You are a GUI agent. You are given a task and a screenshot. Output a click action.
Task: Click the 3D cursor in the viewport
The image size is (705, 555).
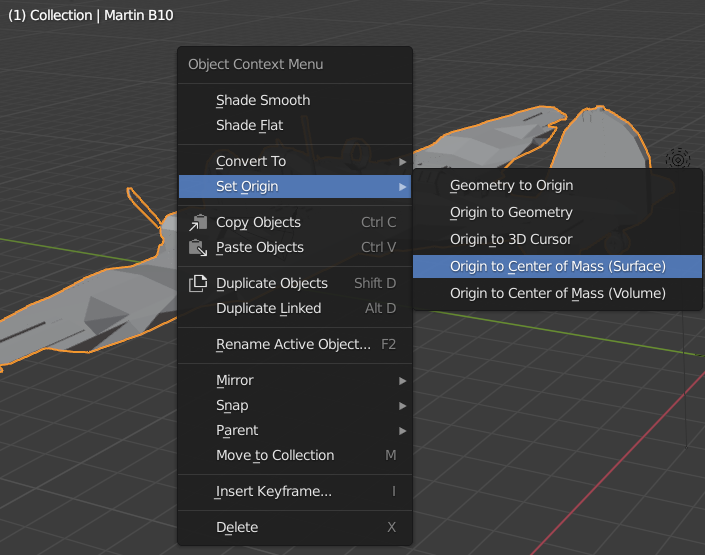coord(678,159)
